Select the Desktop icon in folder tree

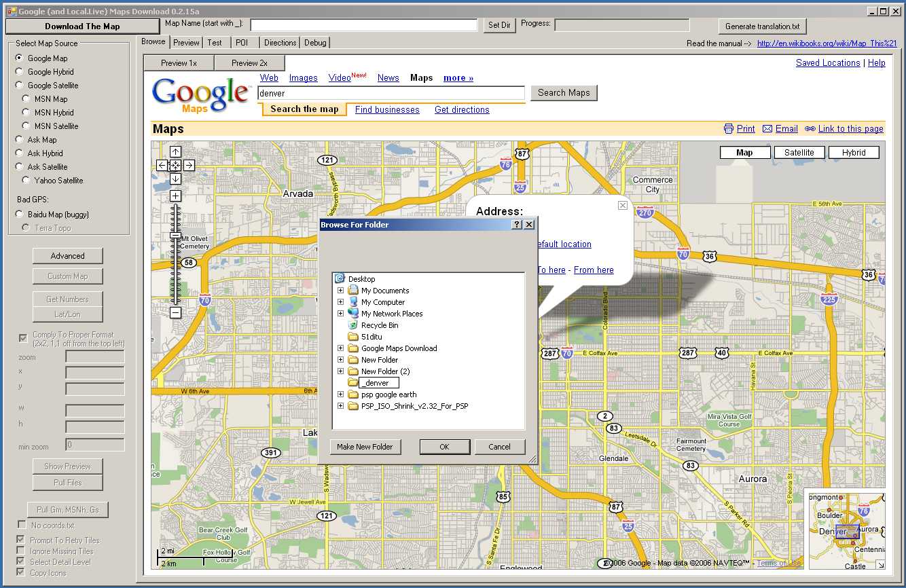(x=340, y=278)
